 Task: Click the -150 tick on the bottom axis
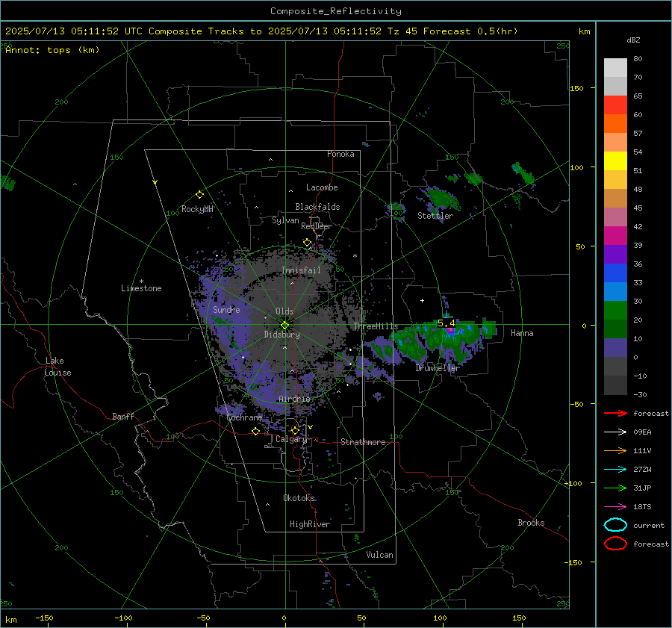point(44,618)
